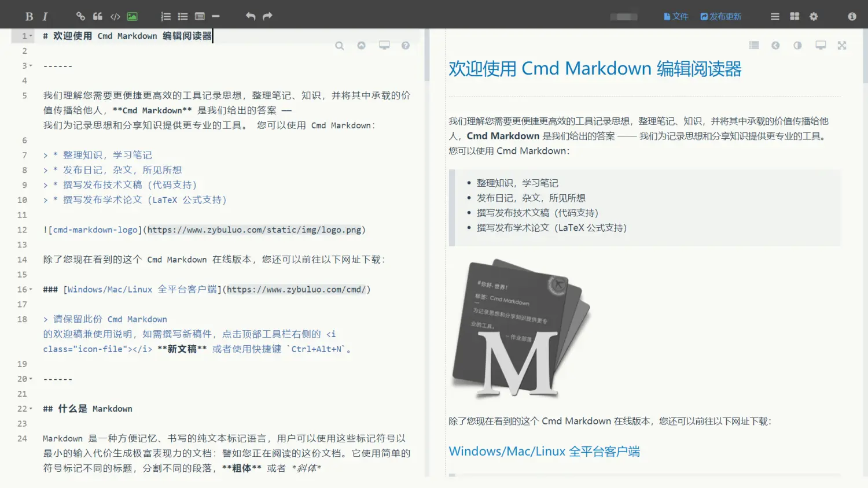This screenshot has width=868, height=488.
Task: Open the 文件 file menu
Action: 676,16
